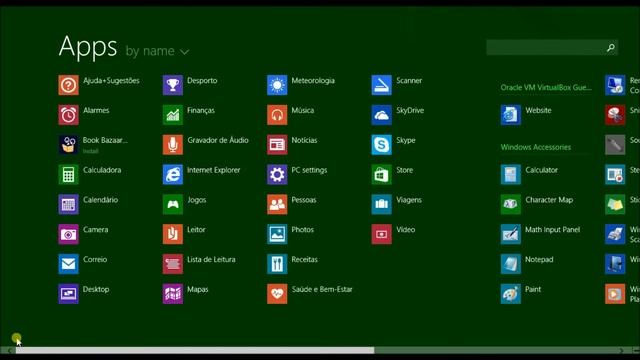The image size is (640, 360).
Task: Open the Ajuda+Sugestões app icon
Action: tap(68, 85)
